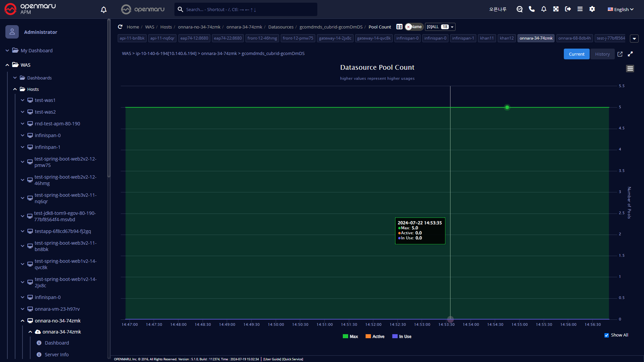This screenshot has width=644, height=362.
Task: Click the Datasources breadcrumb link
Action: [281, 27]
